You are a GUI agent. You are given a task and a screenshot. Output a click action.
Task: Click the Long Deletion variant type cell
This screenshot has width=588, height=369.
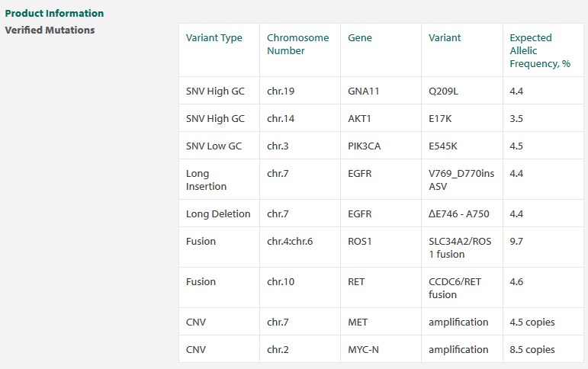tap(218, 213)
